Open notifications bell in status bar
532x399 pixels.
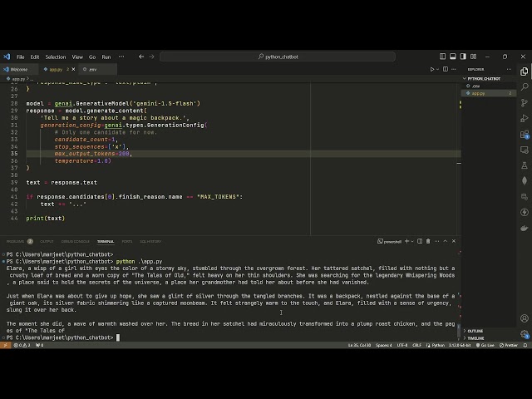[x=525, y=345]
